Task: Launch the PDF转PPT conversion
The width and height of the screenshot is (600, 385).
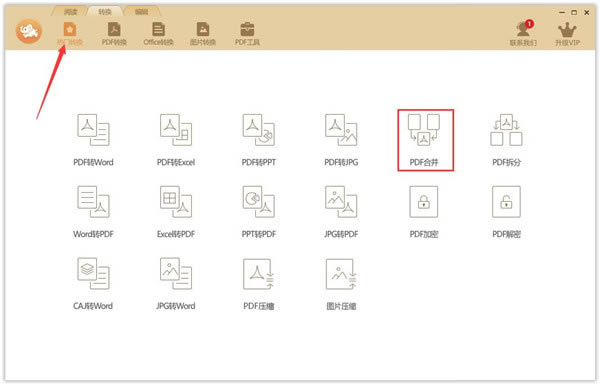Action: pos(259,140)
